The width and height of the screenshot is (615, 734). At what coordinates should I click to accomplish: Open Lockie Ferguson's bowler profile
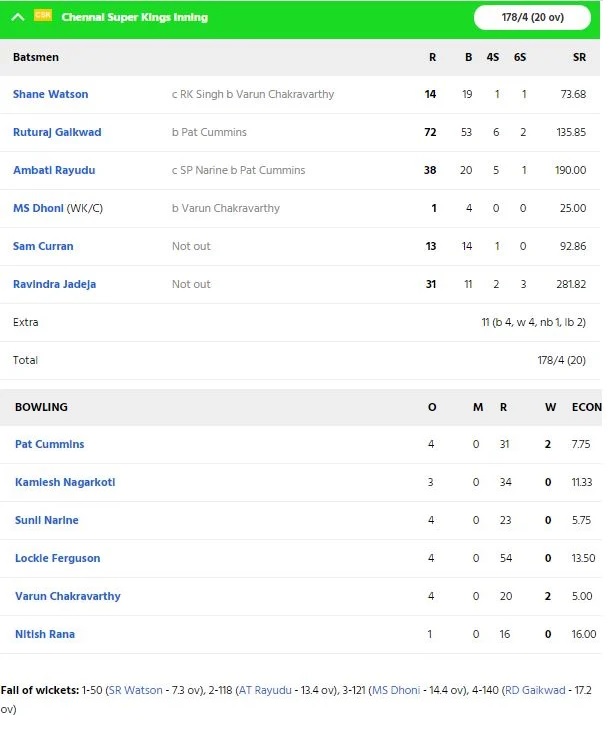[x=58, y=558]
